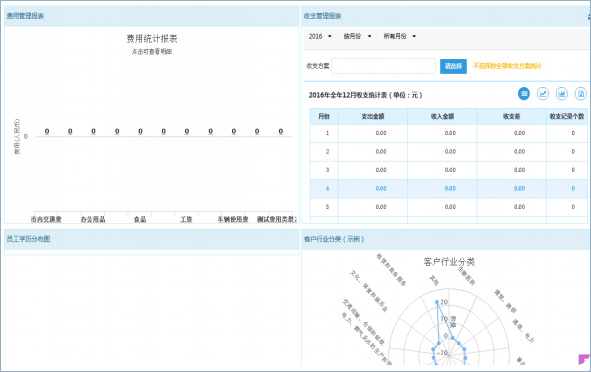Click the 点击可查看明细 chart subtitle
This screenshot has height=372, width=591.
pos(152,52)
